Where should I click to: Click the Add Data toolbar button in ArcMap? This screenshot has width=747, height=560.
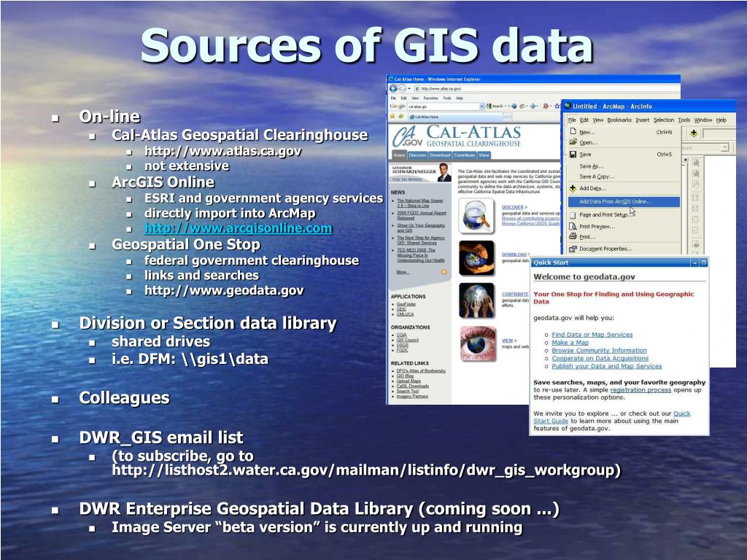tap(694, 133)
